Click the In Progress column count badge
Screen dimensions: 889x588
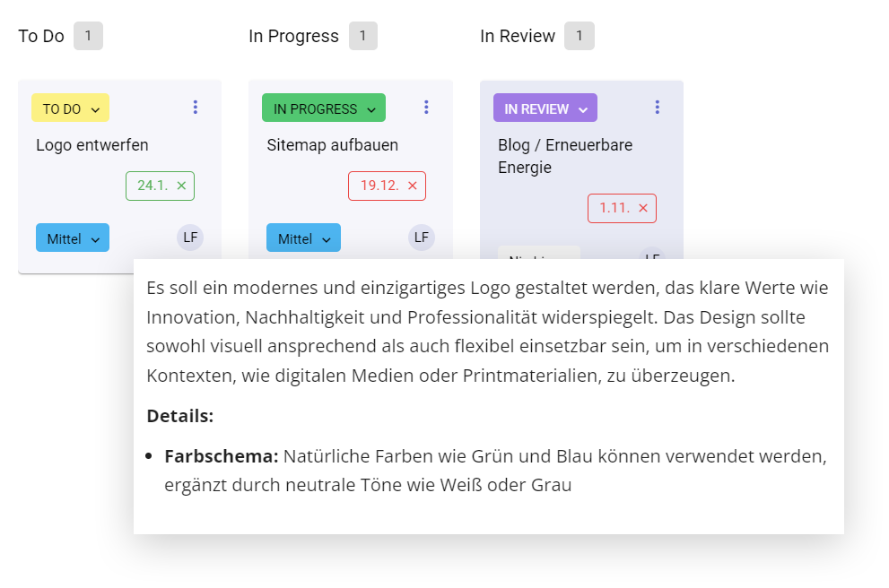coord(362,36)
